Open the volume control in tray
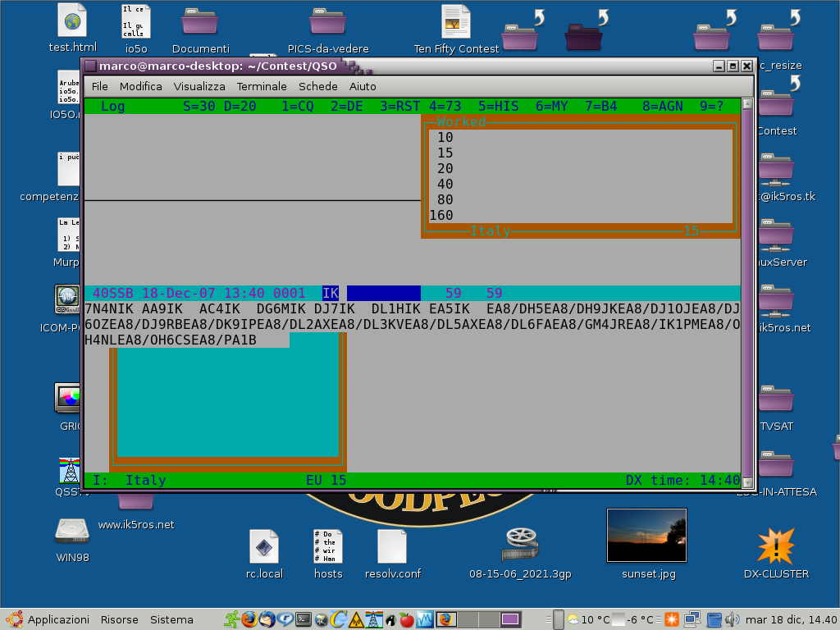 [x=732, y=620]
